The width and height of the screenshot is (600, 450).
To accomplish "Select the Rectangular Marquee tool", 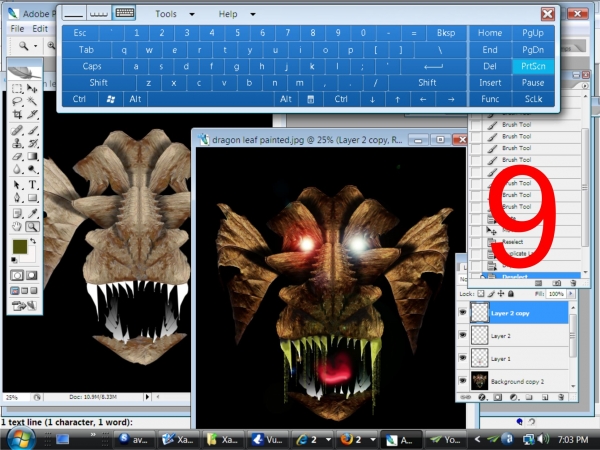I will click(17, 88).
